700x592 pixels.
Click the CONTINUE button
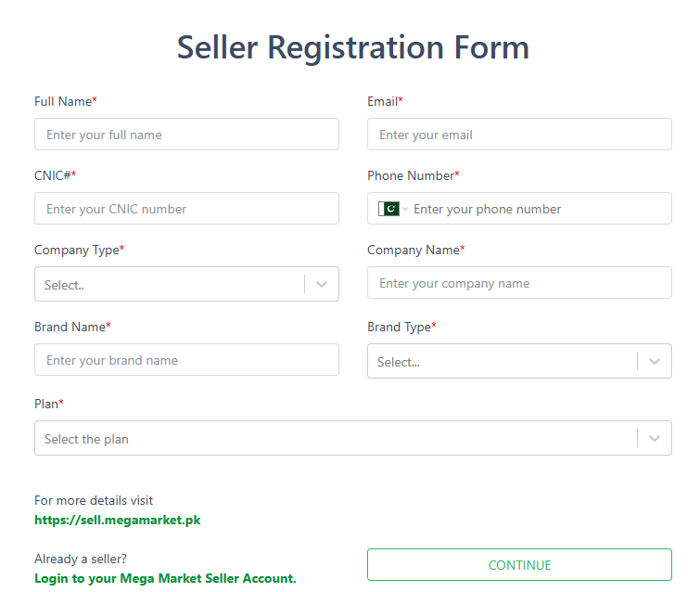tap(519, 565)
